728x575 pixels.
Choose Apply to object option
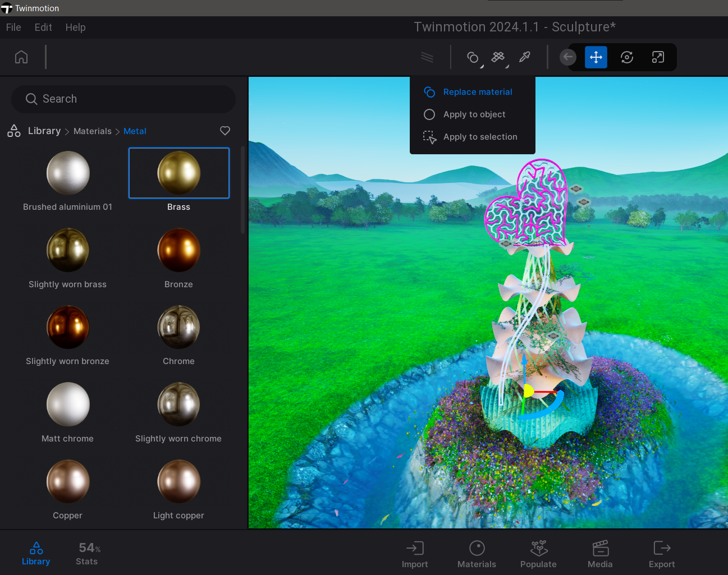coord(472,114)
